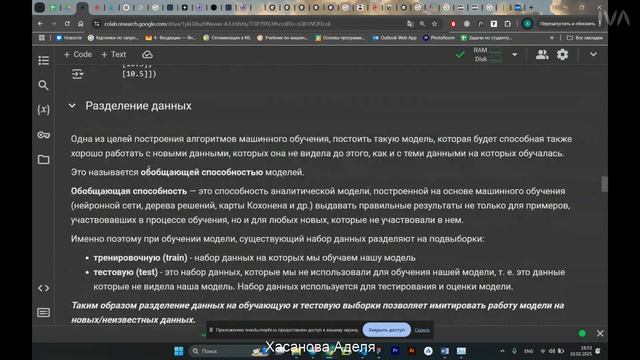Open Word from the taskbar

point(444,351)
